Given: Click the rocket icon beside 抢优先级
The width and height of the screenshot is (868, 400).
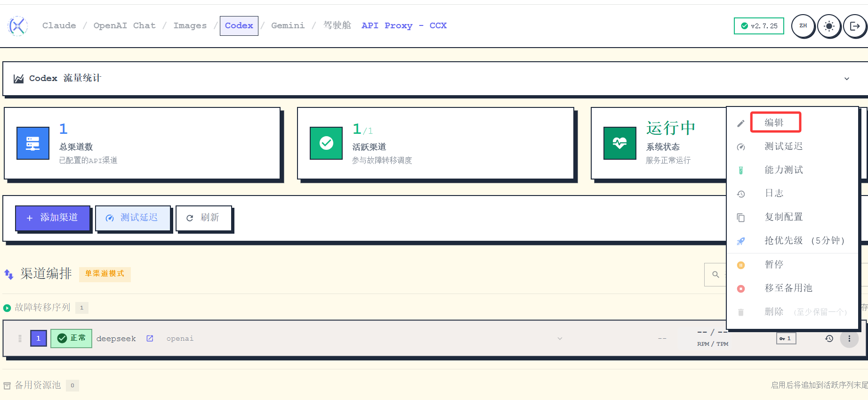Looking at the screenshot, I should pos(741,241).
